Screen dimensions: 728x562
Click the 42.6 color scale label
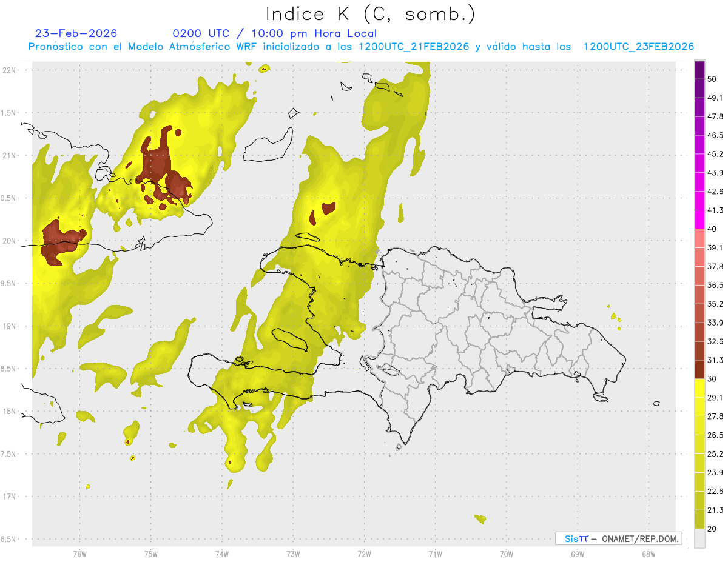click(715, 192)
